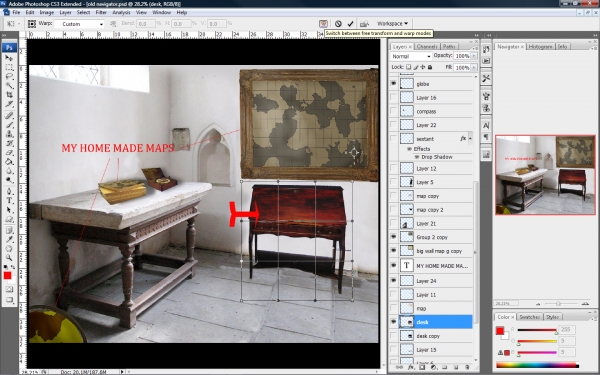This screenshot has width=600, height=375.
Task: Select the MY HOME MADE MA... text layer
Action: pos(435,266)
